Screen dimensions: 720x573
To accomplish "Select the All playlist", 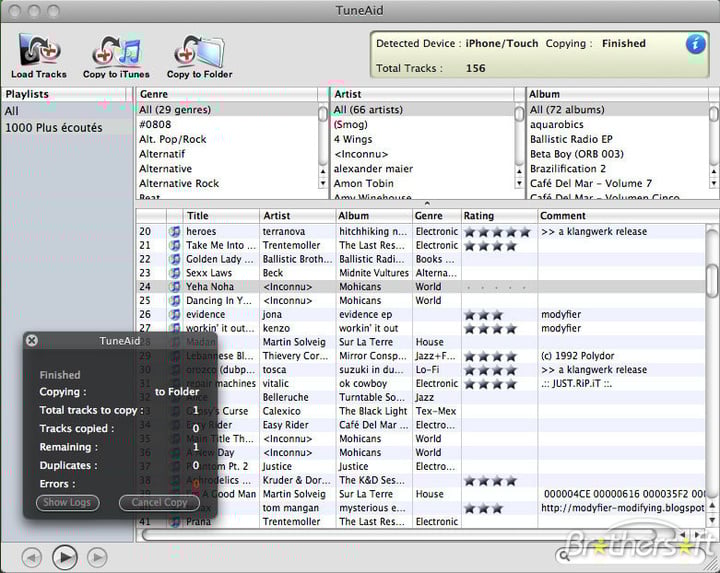I will coord(67,111).
